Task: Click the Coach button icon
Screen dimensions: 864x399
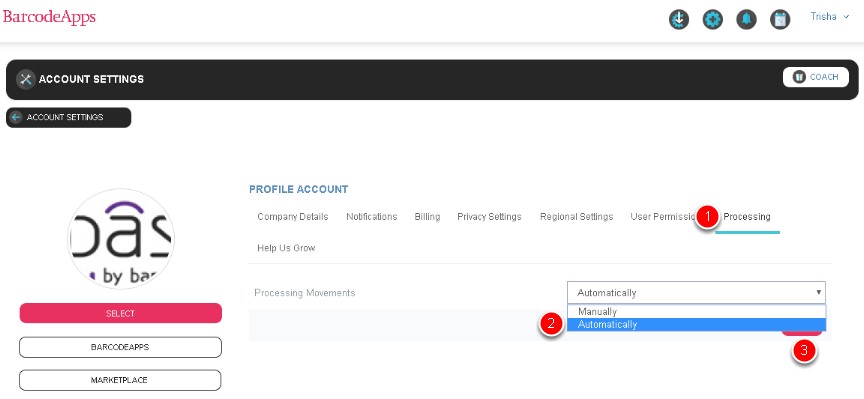Action: tap(799, 77)
